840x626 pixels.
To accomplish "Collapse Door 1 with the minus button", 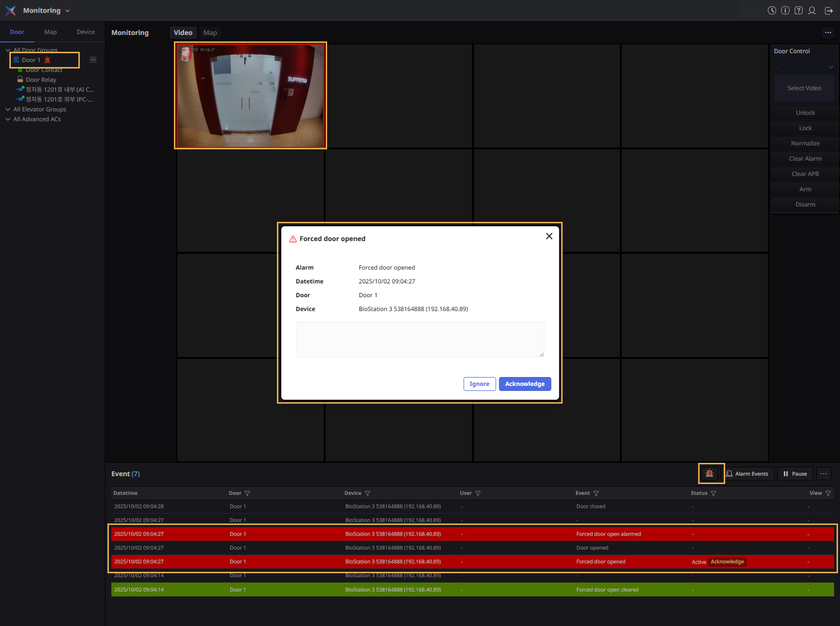I will [x=93, y=60].
